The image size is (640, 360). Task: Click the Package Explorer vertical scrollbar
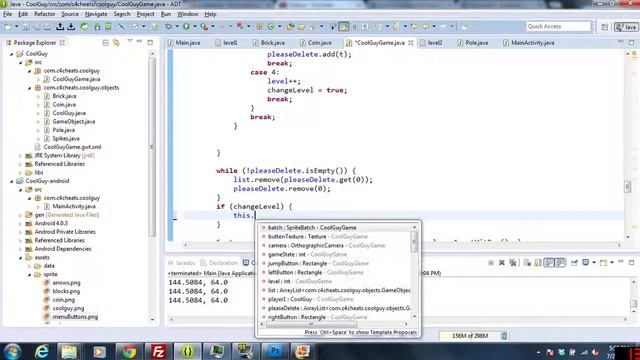coord(152,147)
